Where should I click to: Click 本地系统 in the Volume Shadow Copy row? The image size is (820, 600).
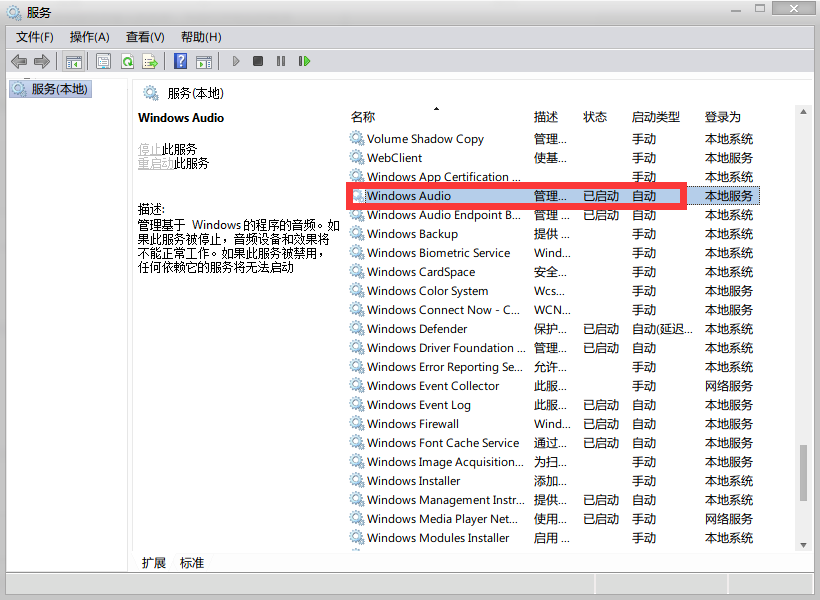(729, 139)
